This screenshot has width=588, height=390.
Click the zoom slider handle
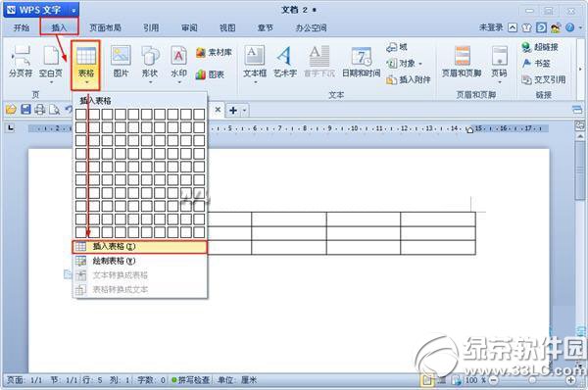click(532, 380)
